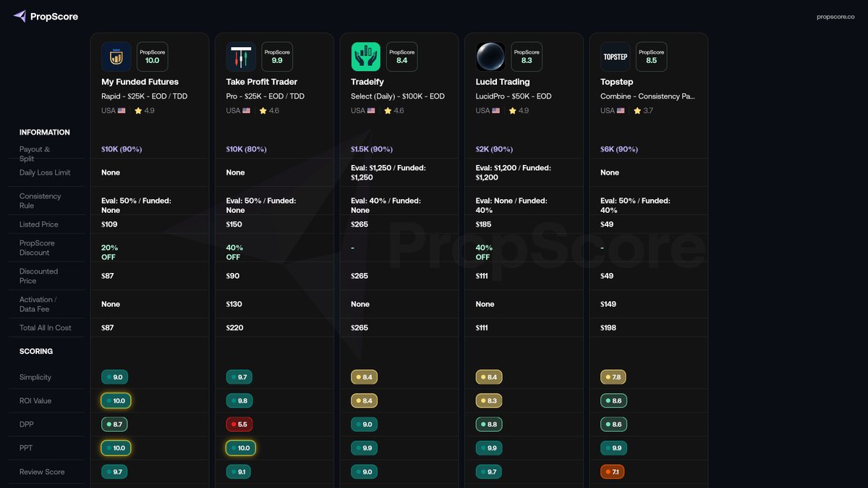Viewport: 868px width, 488px height.
Task: Open the Lucid Trading firm title
Action: 503,82
